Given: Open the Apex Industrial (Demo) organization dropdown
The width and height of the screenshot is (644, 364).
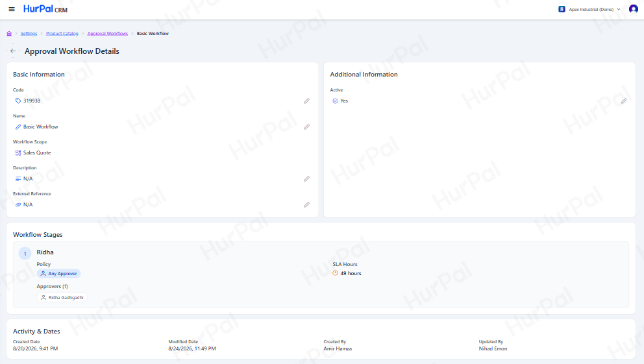Looking at the screenshot, I should [x=589, y=9].
